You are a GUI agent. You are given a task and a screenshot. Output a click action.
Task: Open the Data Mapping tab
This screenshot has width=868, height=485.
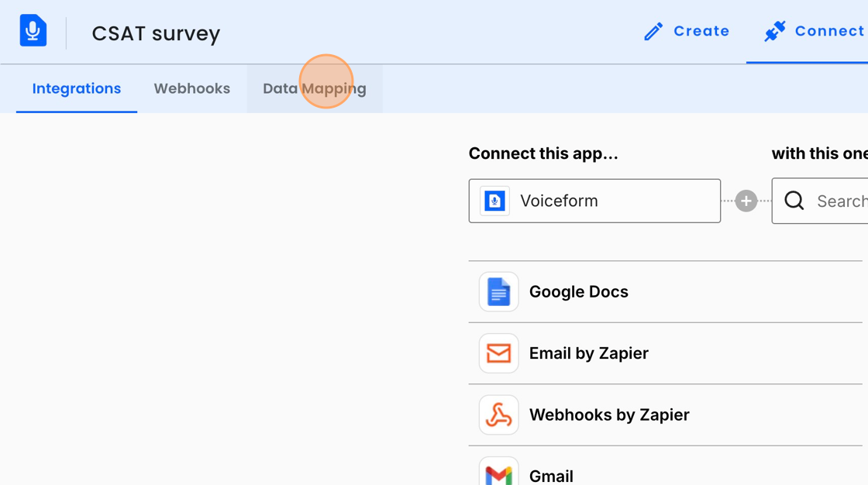pos(315,88)
